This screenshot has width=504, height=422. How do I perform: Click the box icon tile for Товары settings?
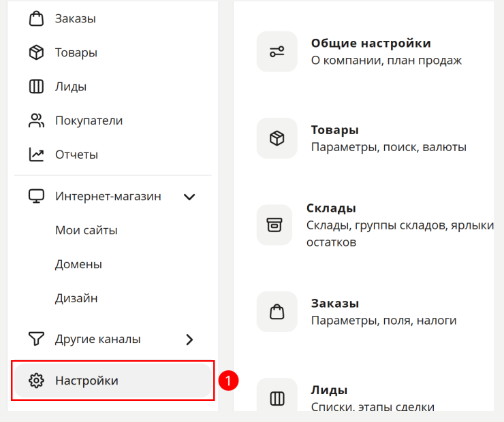(x=277, y=138)
